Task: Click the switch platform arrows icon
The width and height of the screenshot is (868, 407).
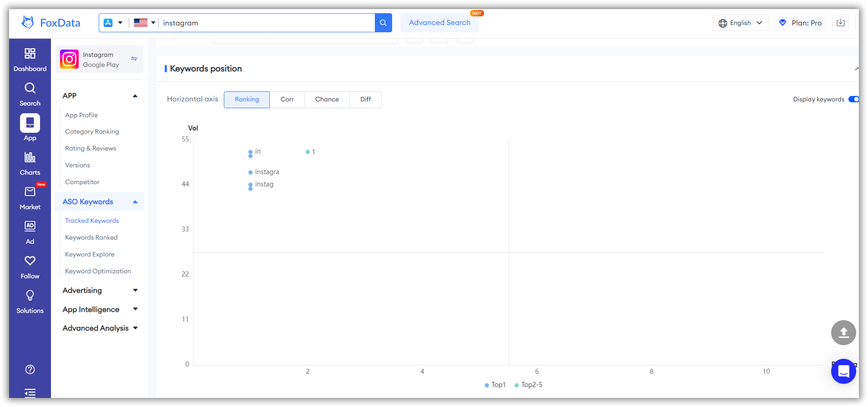Action: 134,59
